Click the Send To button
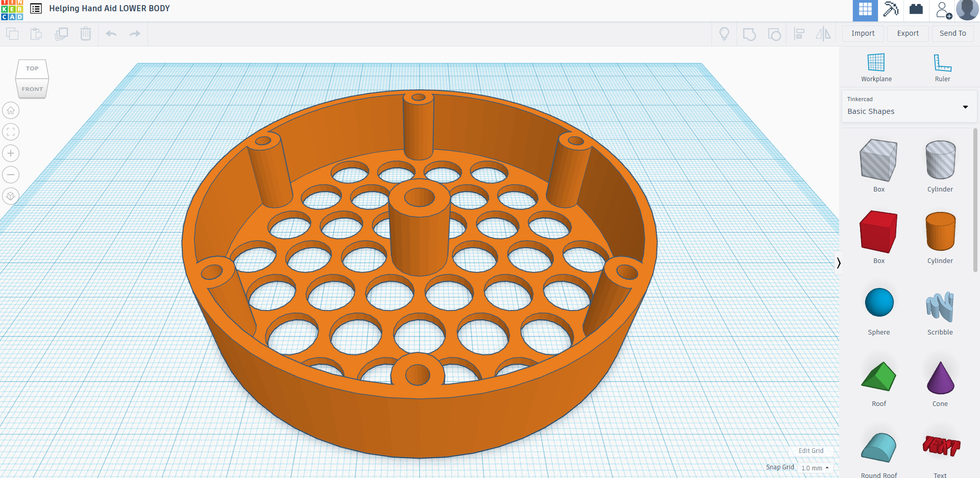The image size is (980, 478). click(953, 33)
